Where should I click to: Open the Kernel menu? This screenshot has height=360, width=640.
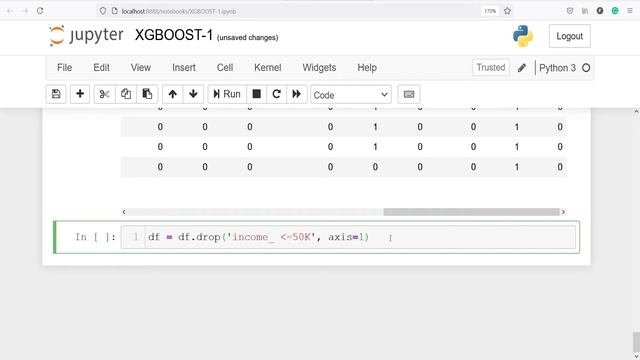(x=268, y=68)
